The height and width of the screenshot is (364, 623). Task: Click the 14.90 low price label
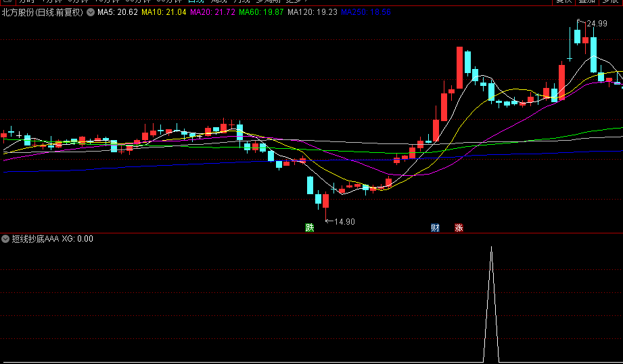(x=344, y=222)
